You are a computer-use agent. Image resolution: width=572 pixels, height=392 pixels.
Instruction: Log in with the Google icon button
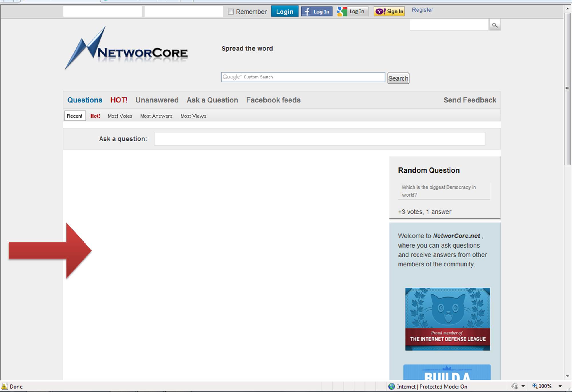coord(352,11)
